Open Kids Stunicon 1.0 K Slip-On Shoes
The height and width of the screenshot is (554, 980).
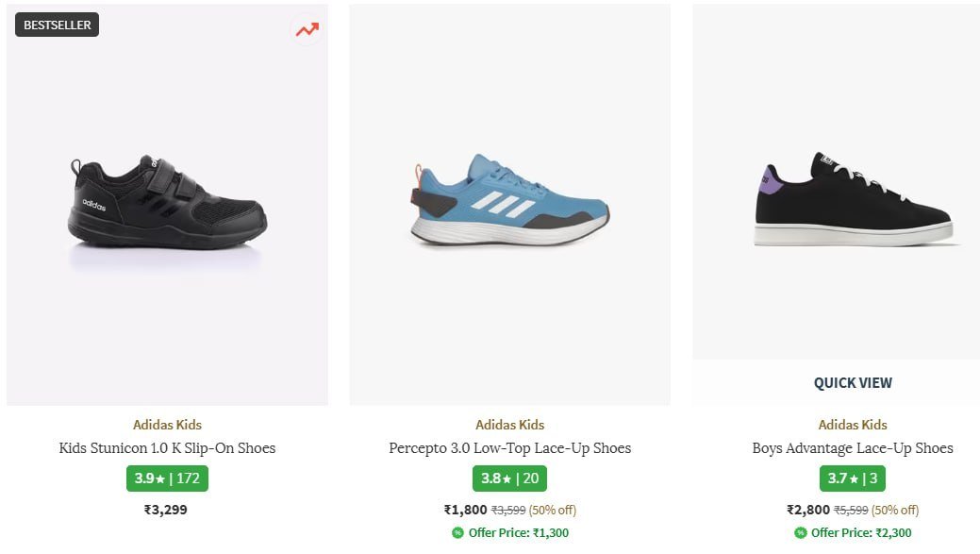coord(167,448)
